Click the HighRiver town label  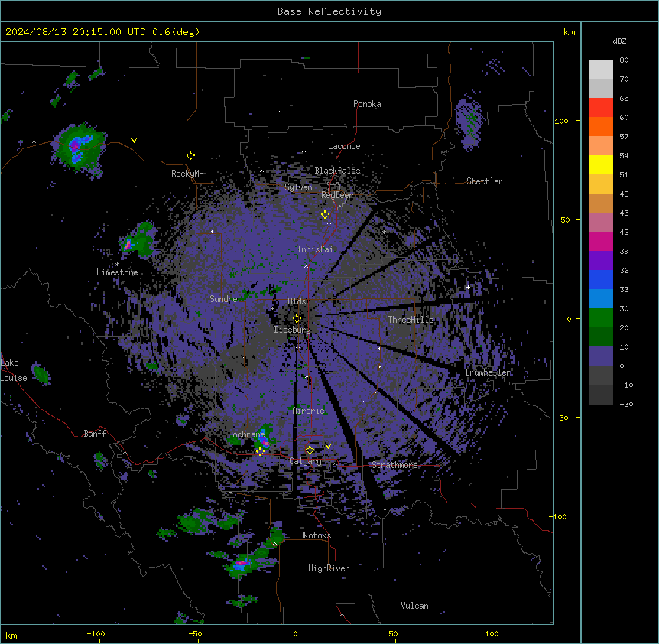(x=329, y=568)
